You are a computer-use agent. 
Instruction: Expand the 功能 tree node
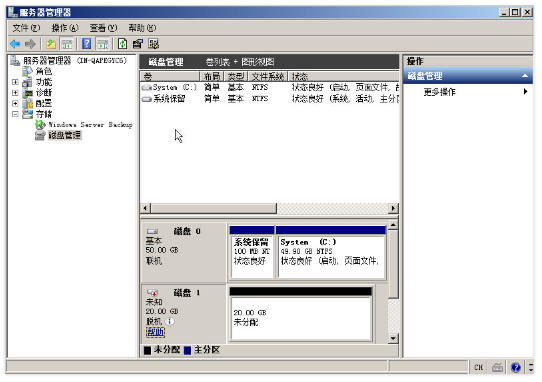pos(15,82)
